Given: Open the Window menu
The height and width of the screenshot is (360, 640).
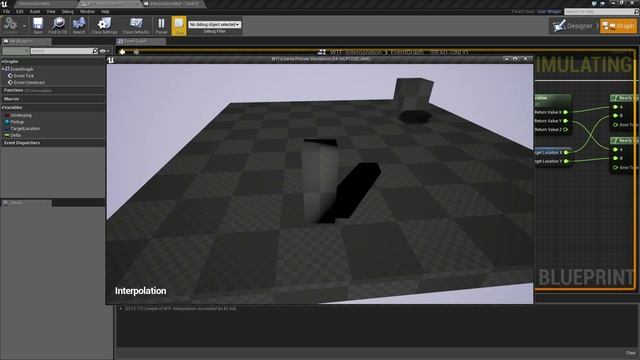Looking at the screenshot, I should point(87,11).
